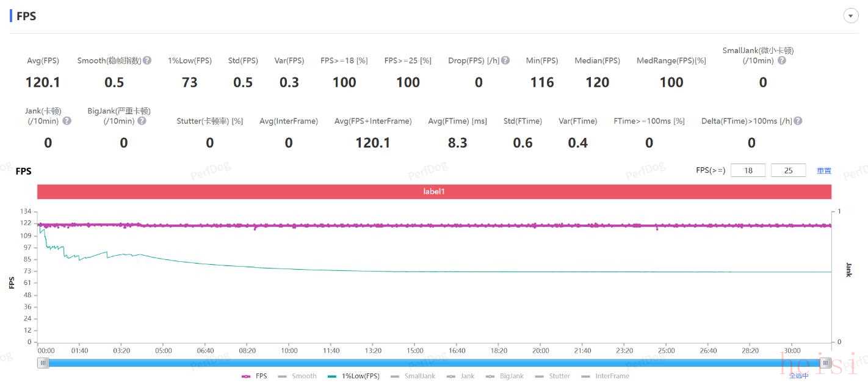
Task: Show InterFrame series via legend
Action: point(605,376)
